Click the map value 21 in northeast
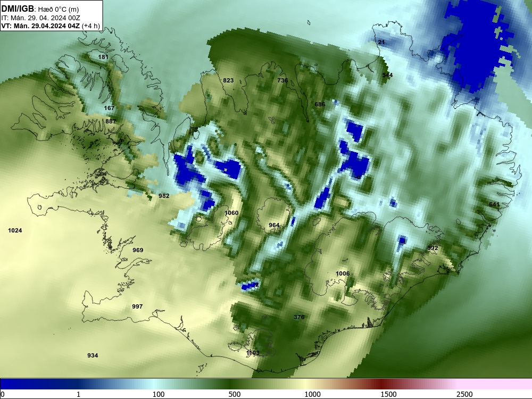This screenshot has height=399, width=532. 381,42
